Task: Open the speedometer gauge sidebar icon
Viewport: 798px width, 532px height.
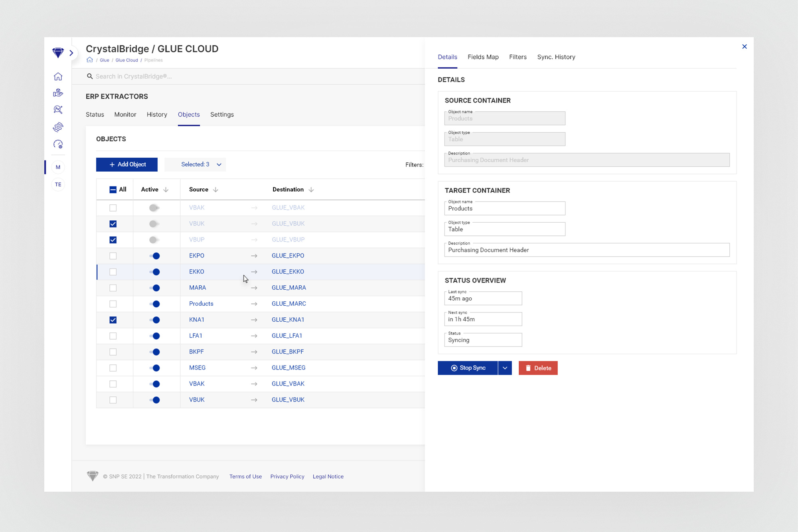Action: [58, 144]
